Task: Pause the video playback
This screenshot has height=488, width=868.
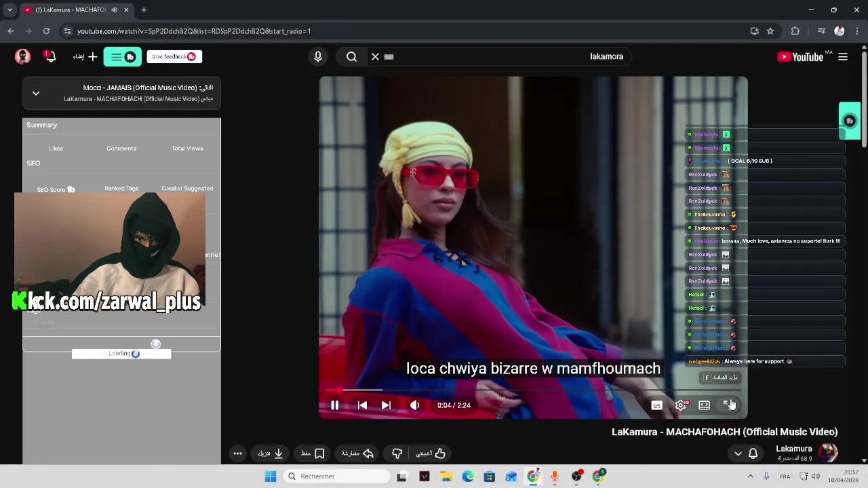Action: pyautogui.click(x=334, y=405)
